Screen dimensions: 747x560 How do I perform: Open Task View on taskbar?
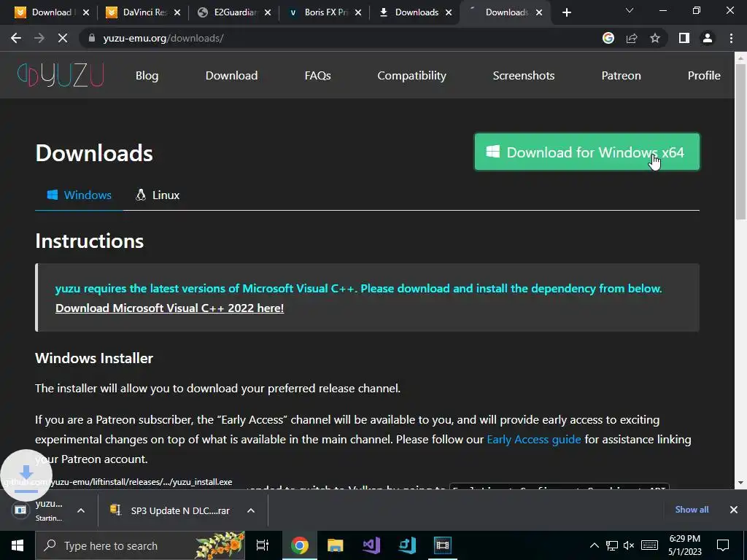(x=263, y=545)
